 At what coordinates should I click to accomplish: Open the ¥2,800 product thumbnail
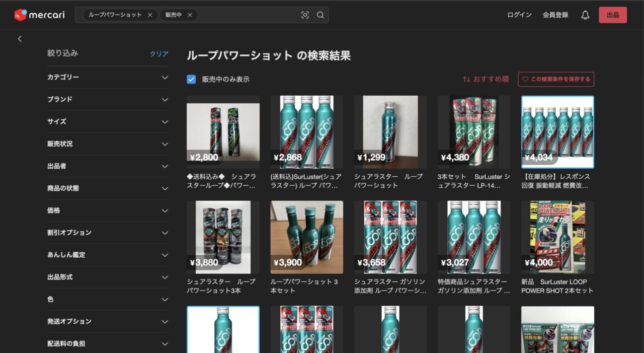[x=223, y=132]
